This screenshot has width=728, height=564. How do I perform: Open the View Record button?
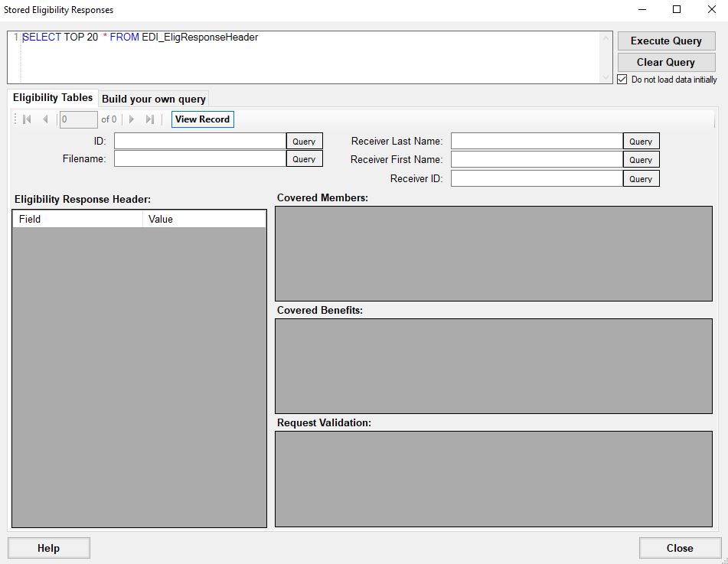click(x=202, y=119)
